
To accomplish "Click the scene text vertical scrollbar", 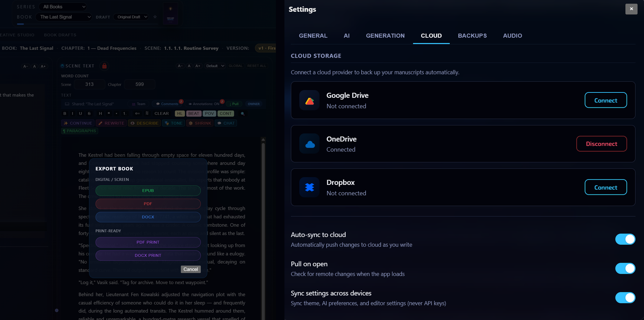I will (x=263, y=213).
